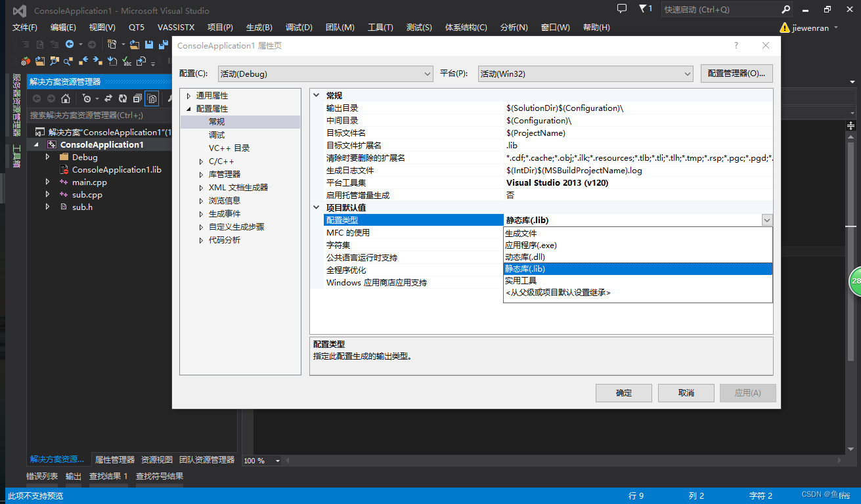The width and height of the screenshot is (861, 504).
Task: Expand the Debug folder in Solution Explorer
Action: pyautogui.click(x=47, y=157)
